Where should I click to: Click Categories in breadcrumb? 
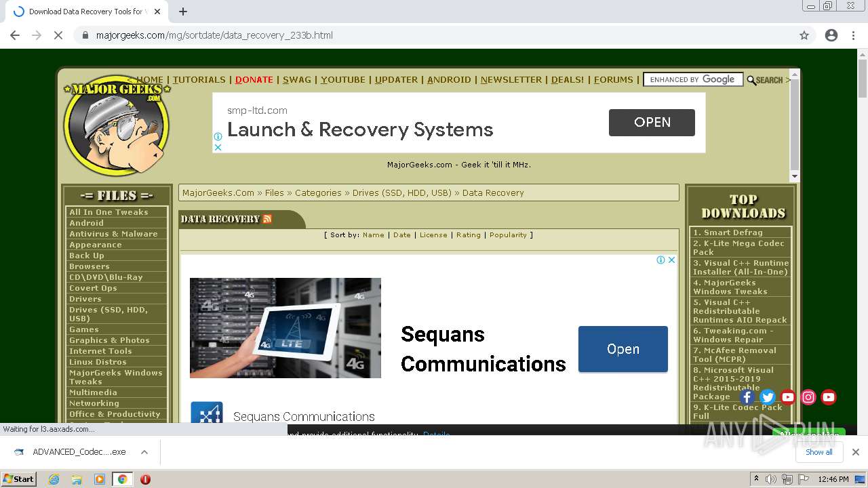318,193
